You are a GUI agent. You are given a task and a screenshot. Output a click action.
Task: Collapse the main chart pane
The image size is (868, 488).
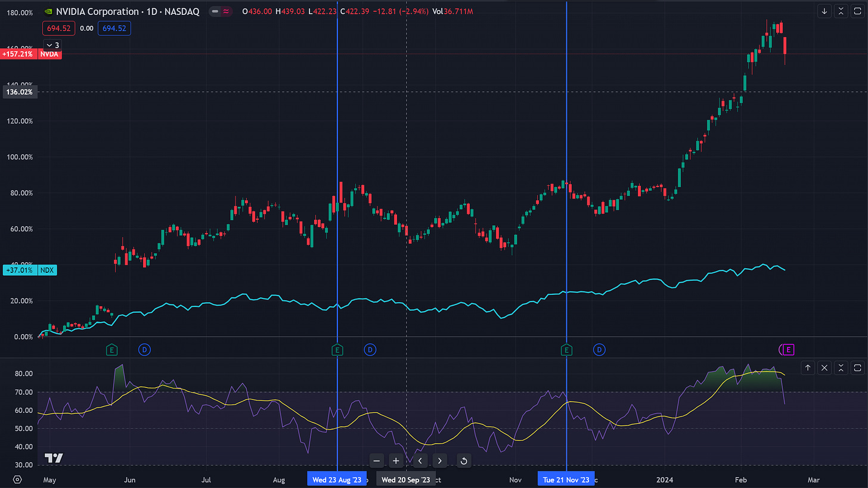[x=841, y=11]
